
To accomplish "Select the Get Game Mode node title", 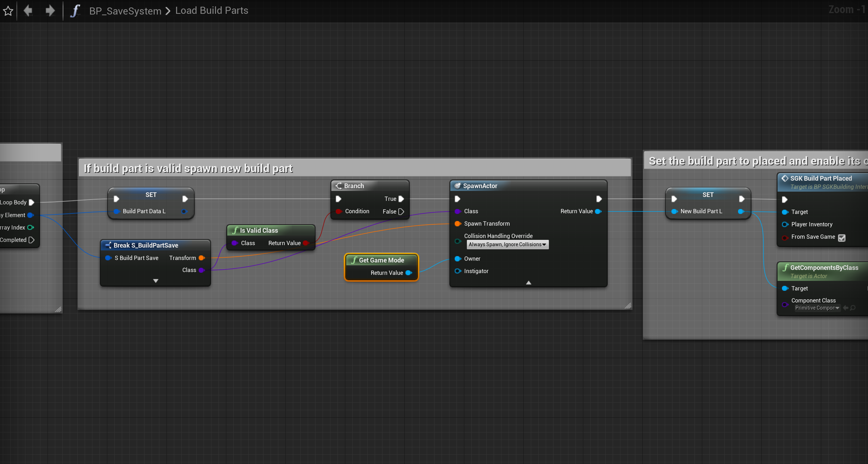I will click(x=381, y=260).
